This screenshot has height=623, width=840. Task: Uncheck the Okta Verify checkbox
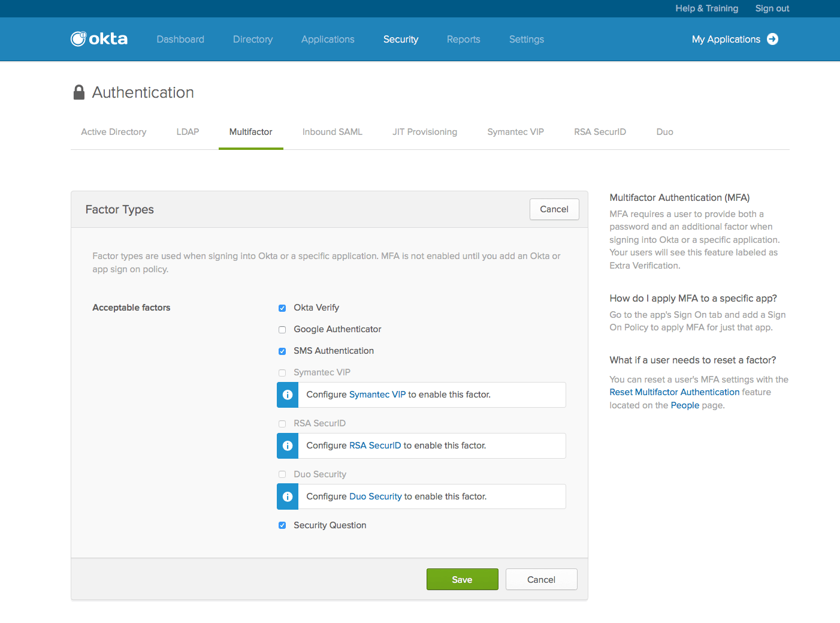(x=282, y=308)
